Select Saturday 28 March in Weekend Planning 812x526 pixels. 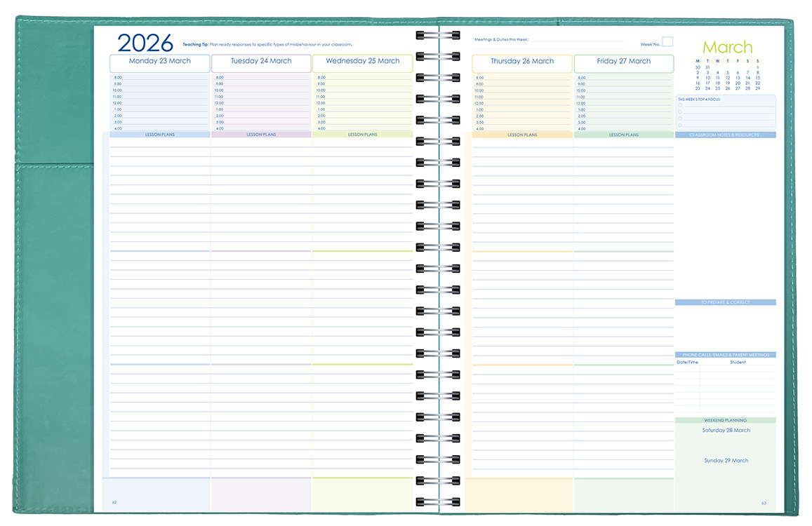726,430
